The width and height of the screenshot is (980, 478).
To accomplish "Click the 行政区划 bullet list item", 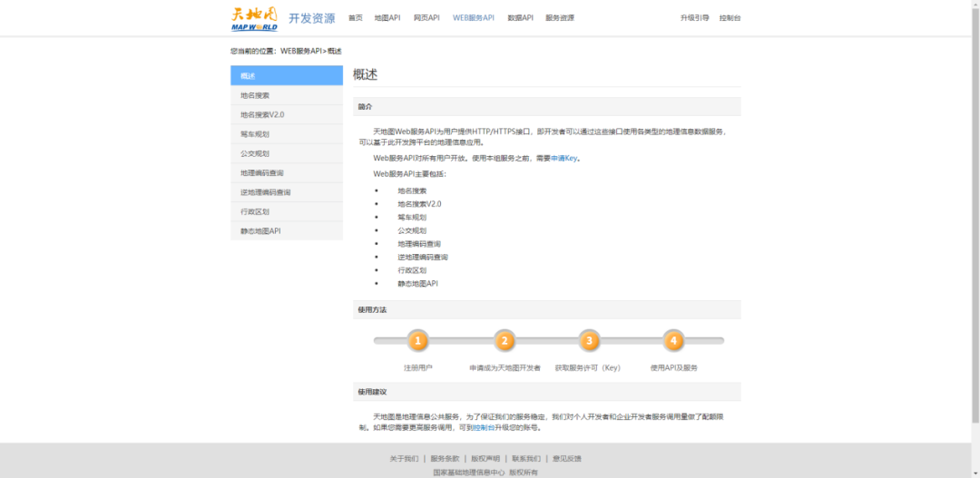I will (x=412, y=270).
